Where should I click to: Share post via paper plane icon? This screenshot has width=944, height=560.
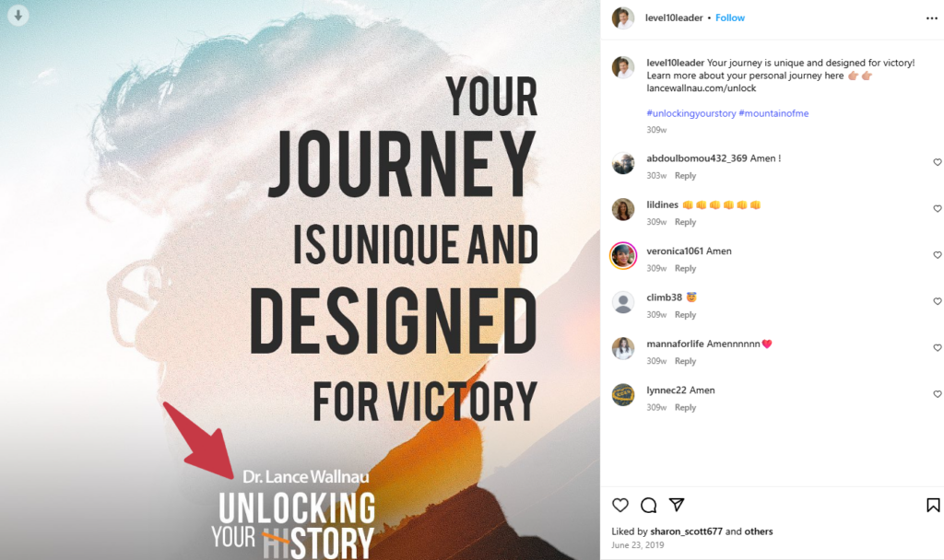pos(677,505)
